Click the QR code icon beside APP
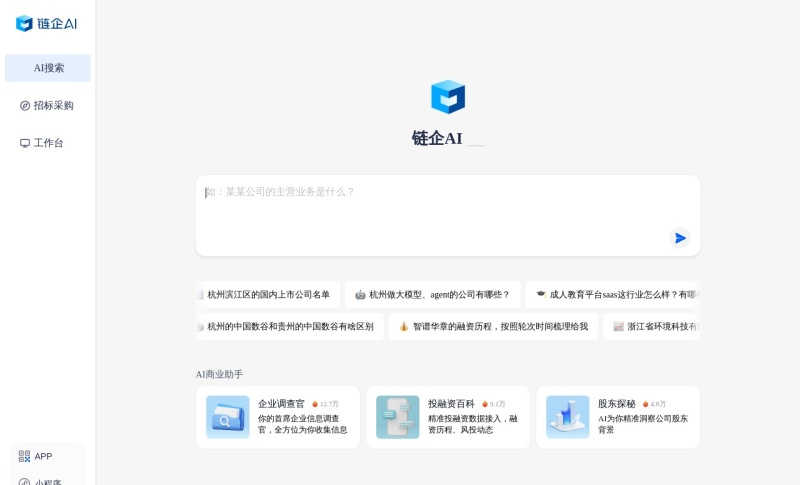800x485 pixels. coord(24,456)
